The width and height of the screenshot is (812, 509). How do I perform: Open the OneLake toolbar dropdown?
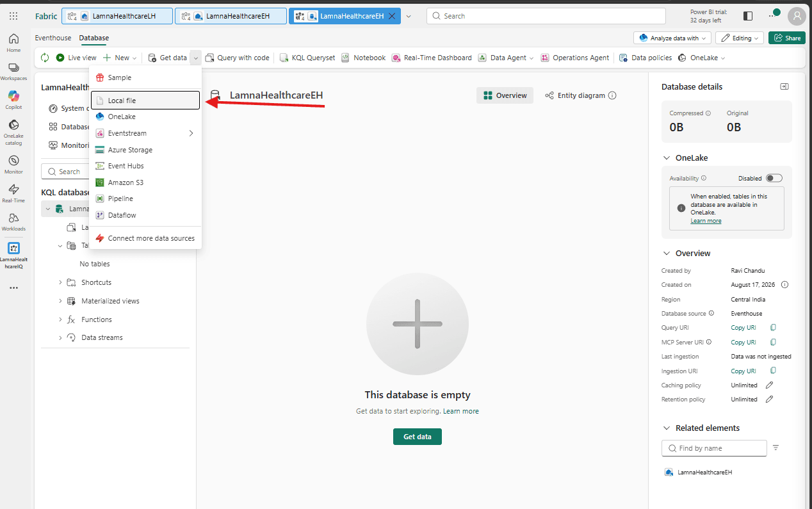(x=702, y=58)
